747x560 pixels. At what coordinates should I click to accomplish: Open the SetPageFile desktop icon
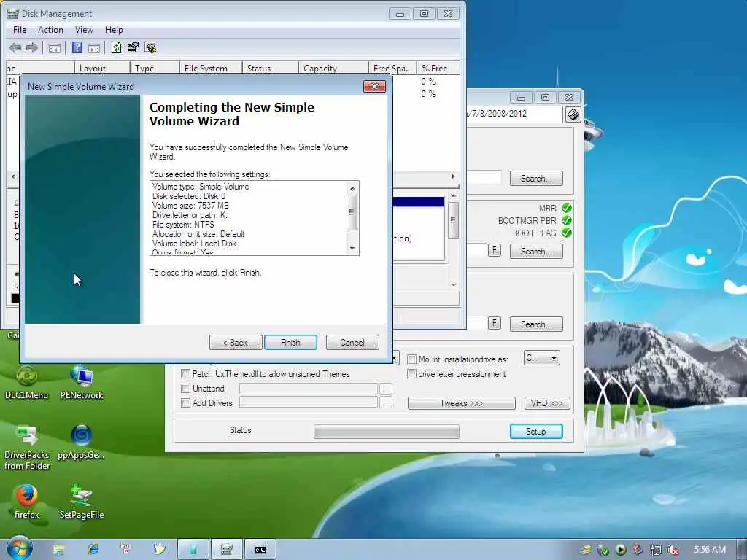click(x=82, y=502)
